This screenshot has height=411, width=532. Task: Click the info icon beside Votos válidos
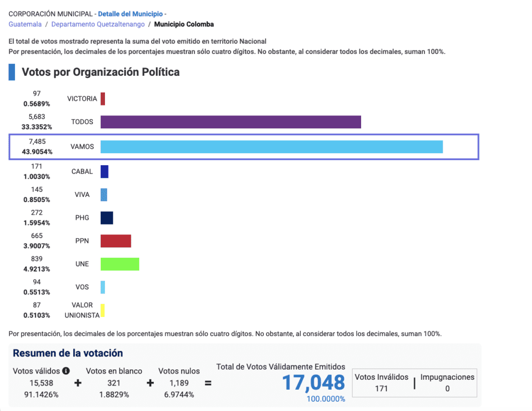tap(66, 371)
